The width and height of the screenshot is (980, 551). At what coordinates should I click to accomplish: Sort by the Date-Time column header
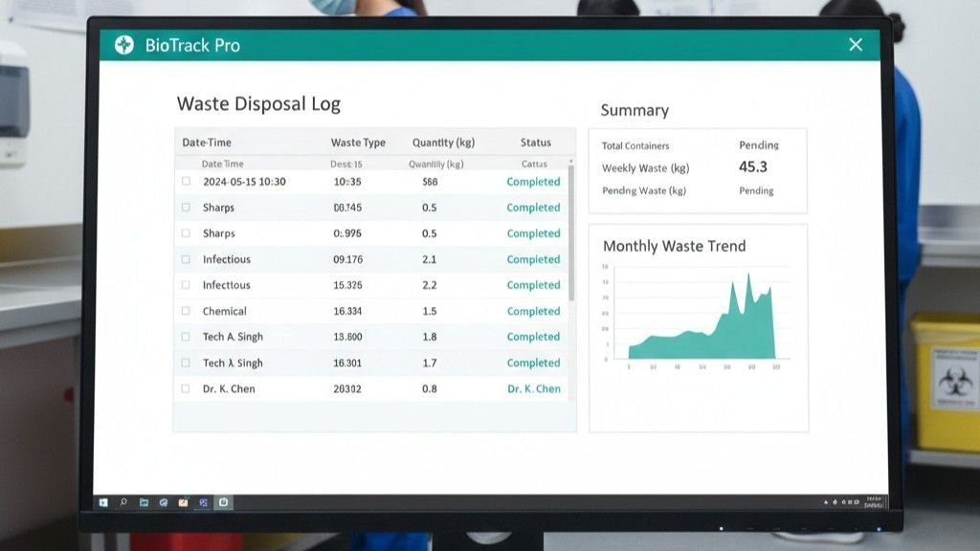pos(207,143)
